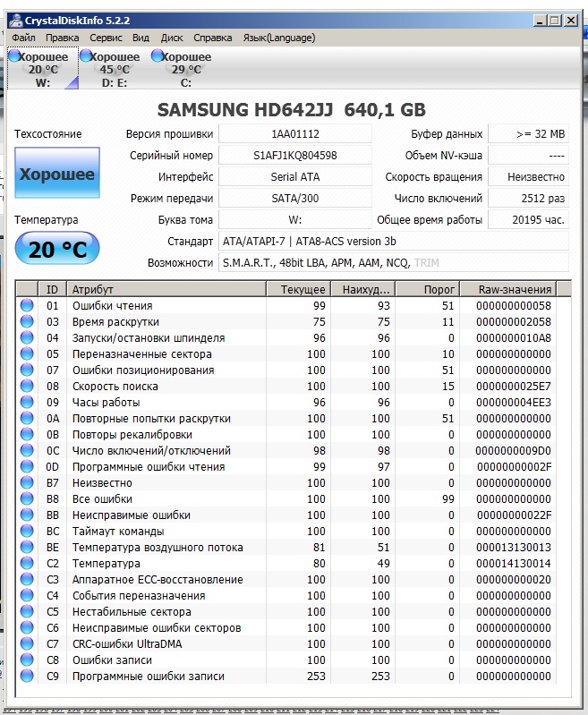
Task: Open the Сервис menu
Action: coord(106,38)
